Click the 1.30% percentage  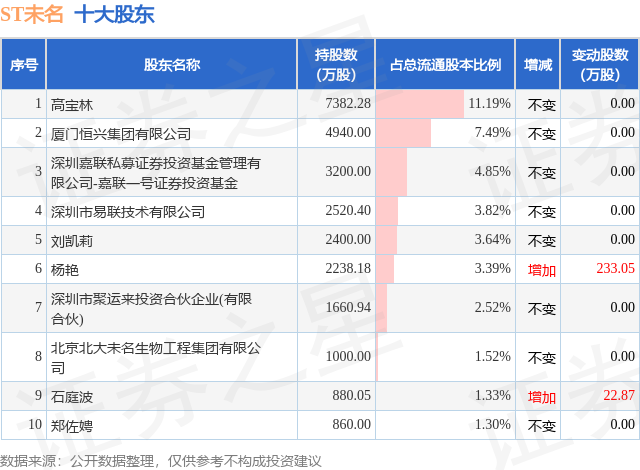(493, 424)
